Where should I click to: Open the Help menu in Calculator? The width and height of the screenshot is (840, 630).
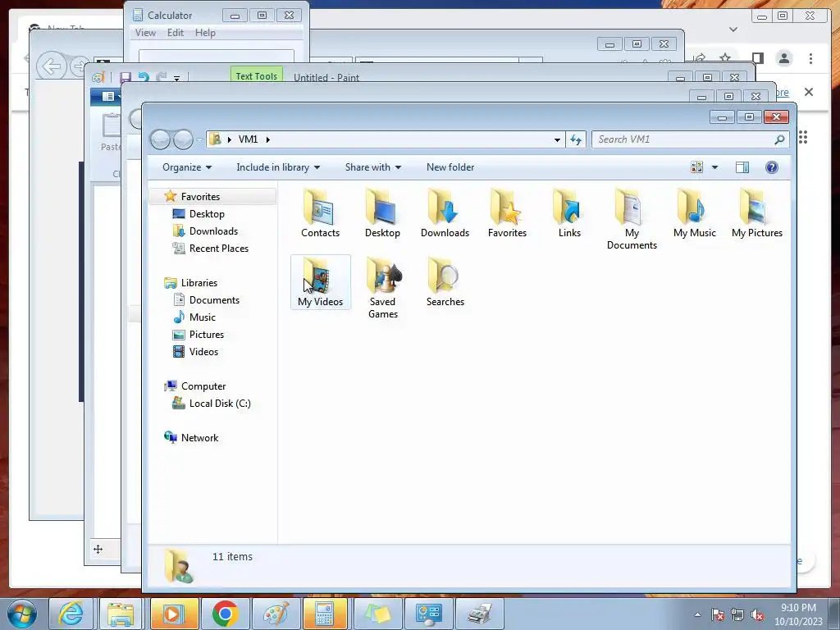(x=205, y=33)
